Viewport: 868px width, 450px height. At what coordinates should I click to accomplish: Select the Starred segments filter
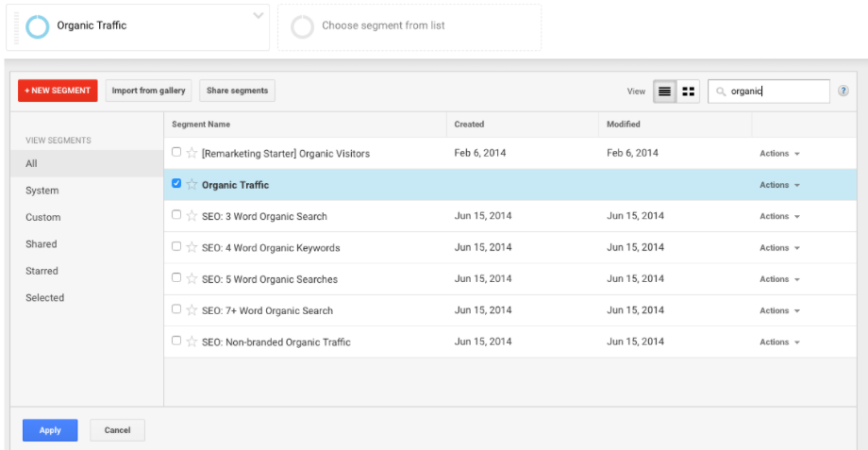pyautogui.click(x=42, y=271)
